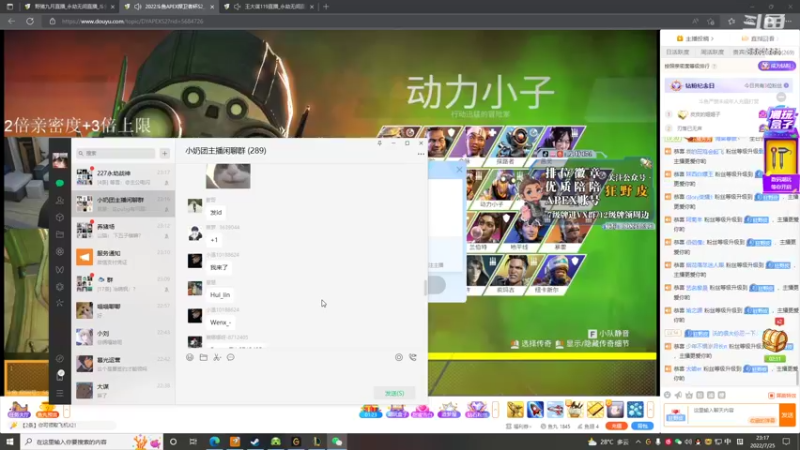Image resolution: width=800 pixels, height=450 pixels.
Task: Click orange 充值 recharge button
Action: (x=616, y=426)
